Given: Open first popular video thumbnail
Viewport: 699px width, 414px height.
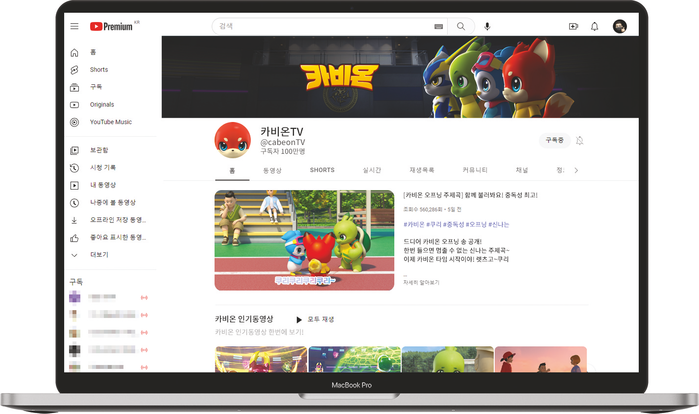Looking at the screenshot, I should [x=261, y=359].
